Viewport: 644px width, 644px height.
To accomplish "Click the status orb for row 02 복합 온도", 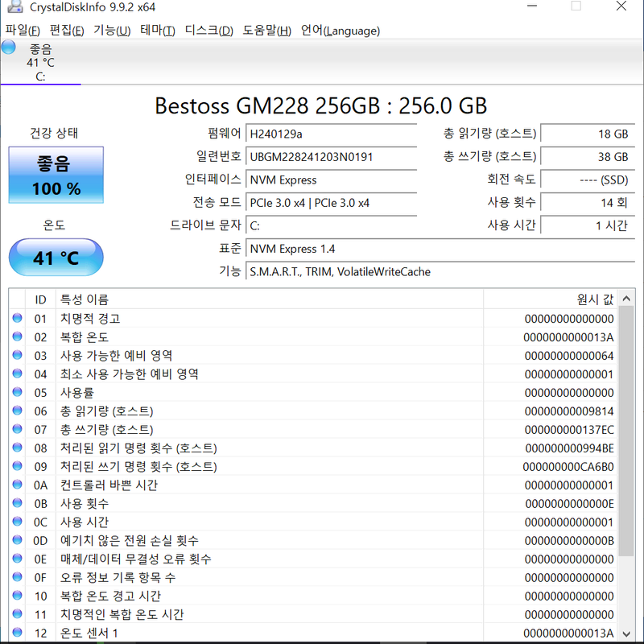I will pos(17,336).
